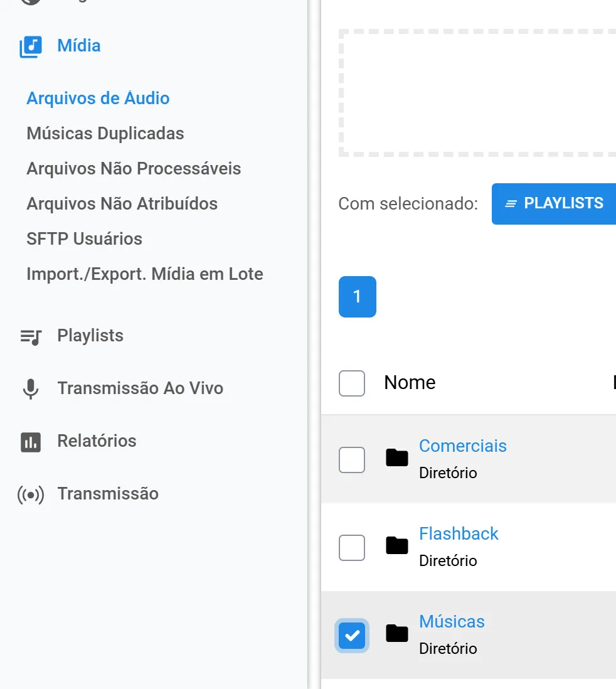
Task: Toggle the select-all checkbox beside Nome
Action: pos(352,383)
